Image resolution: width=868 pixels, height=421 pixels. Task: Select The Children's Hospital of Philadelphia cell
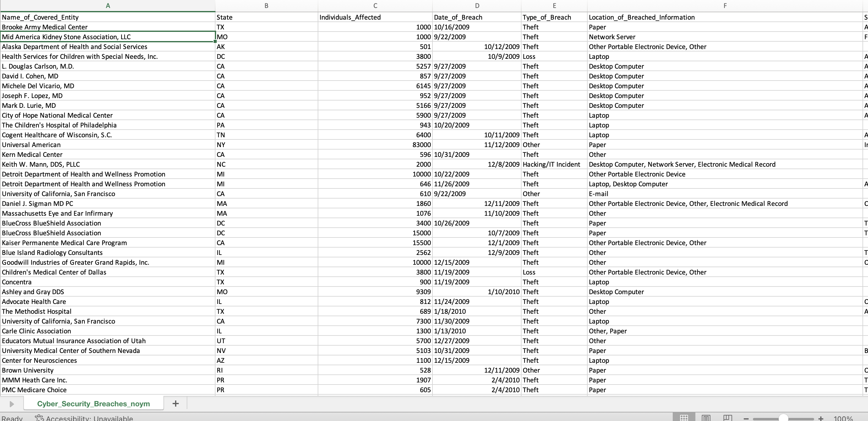pyautogui.click(x=108, y=125)
